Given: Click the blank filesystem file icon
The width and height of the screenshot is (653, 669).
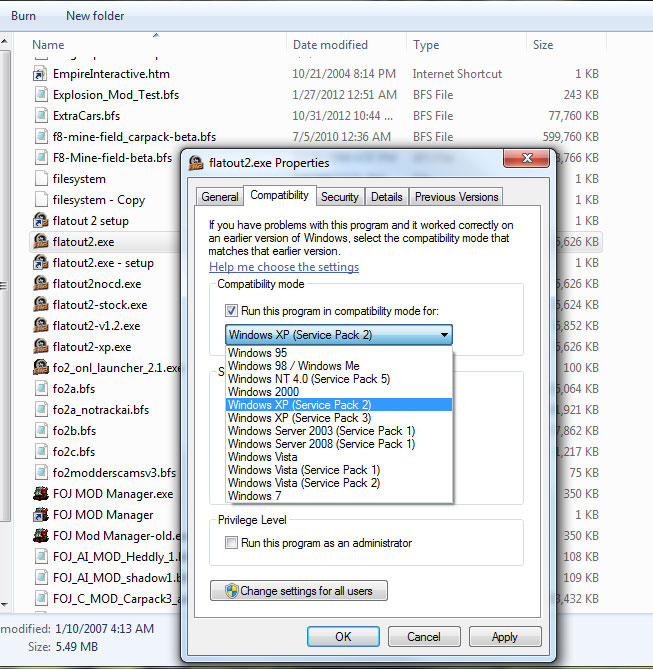Looking at the screenshot, I should click(41, 179).
